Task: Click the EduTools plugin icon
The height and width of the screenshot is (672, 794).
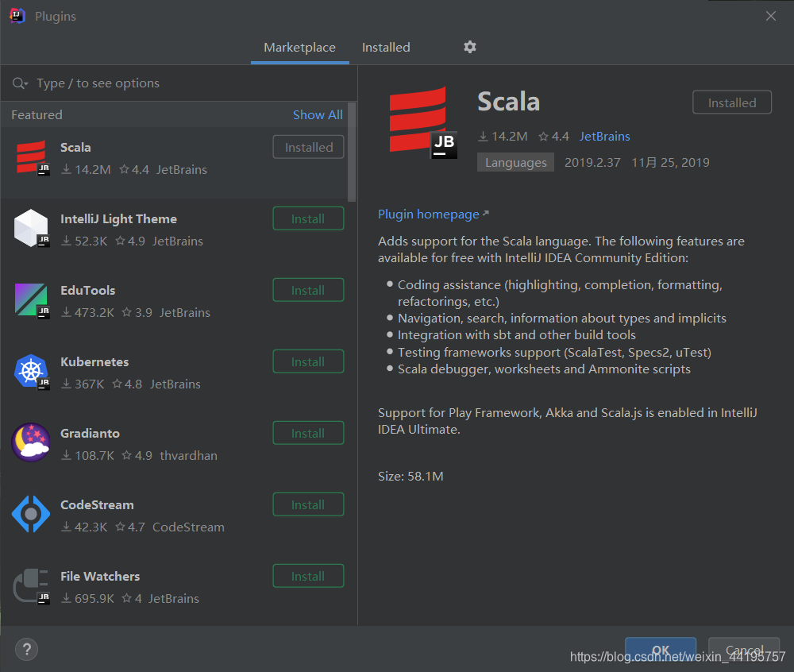Action: (32, 300)
